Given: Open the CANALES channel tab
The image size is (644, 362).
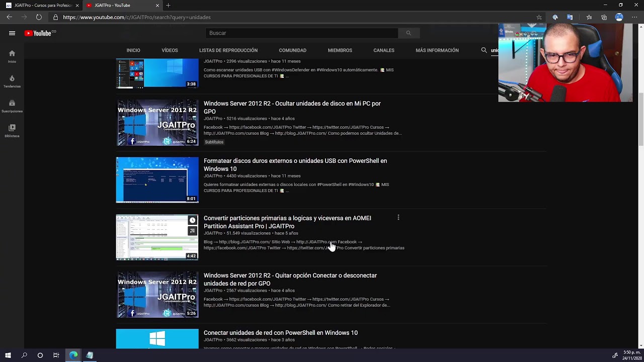Looking at the screenshot, I should click(384, 50).
